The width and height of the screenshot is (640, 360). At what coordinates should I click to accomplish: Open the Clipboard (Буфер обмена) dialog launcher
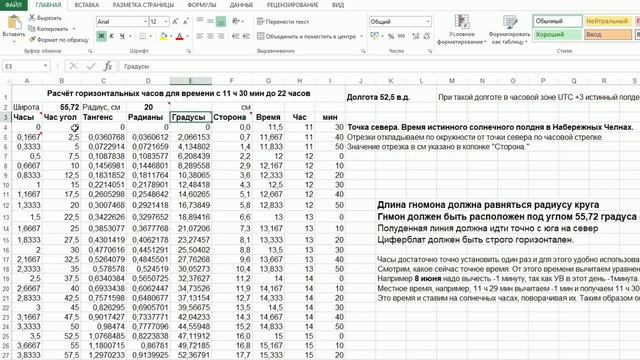pyautogui.click(x=90, y=51)
